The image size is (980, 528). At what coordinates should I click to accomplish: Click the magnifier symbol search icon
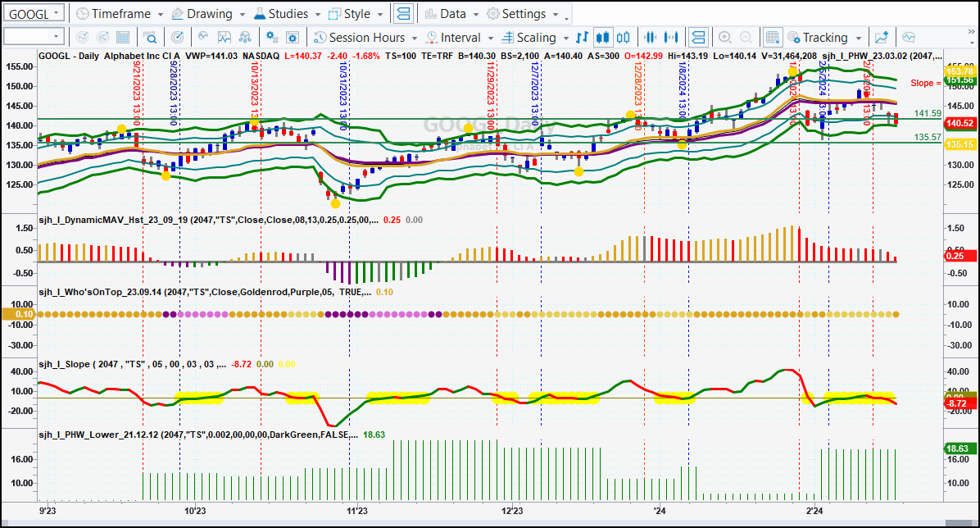pos(150,38)
